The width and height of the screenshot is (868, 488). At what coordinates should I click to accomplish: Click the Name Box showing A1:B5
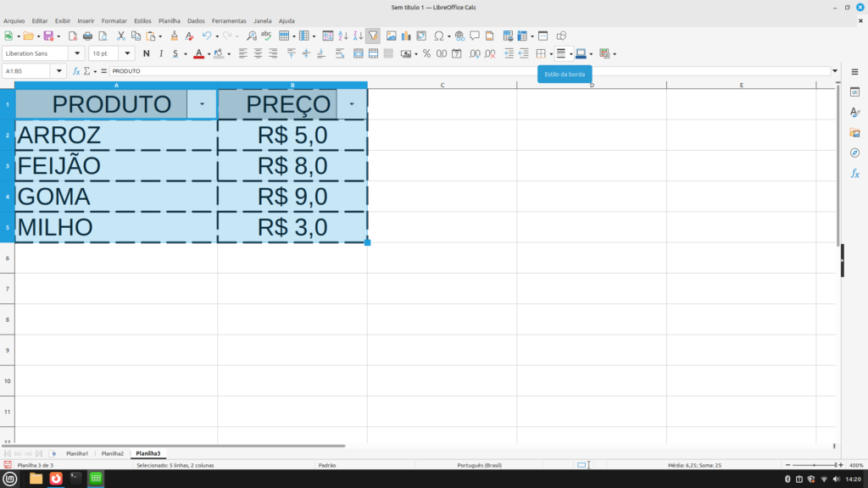(32, 71)
